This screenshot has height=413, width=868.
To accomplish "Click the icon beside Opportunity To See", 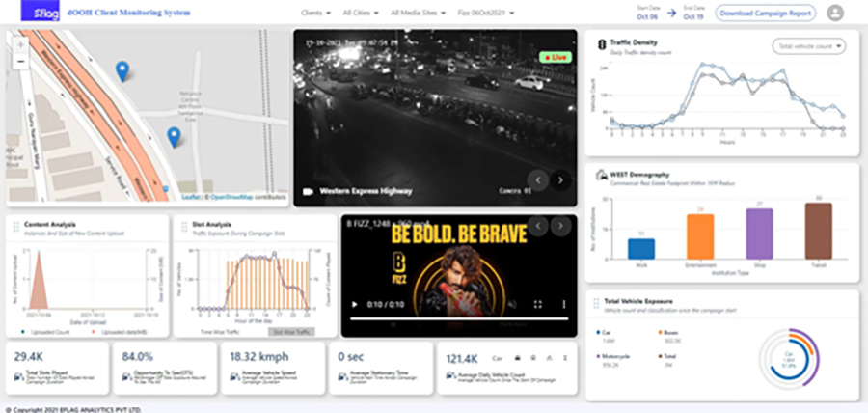I will pos(125,377).
